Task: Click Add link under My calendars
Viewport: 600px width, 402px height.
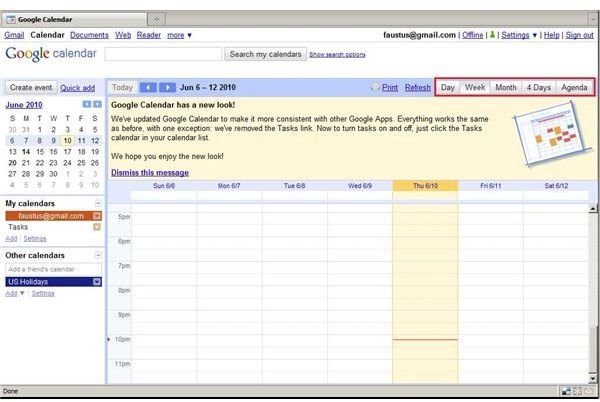Action: (11, 238)
